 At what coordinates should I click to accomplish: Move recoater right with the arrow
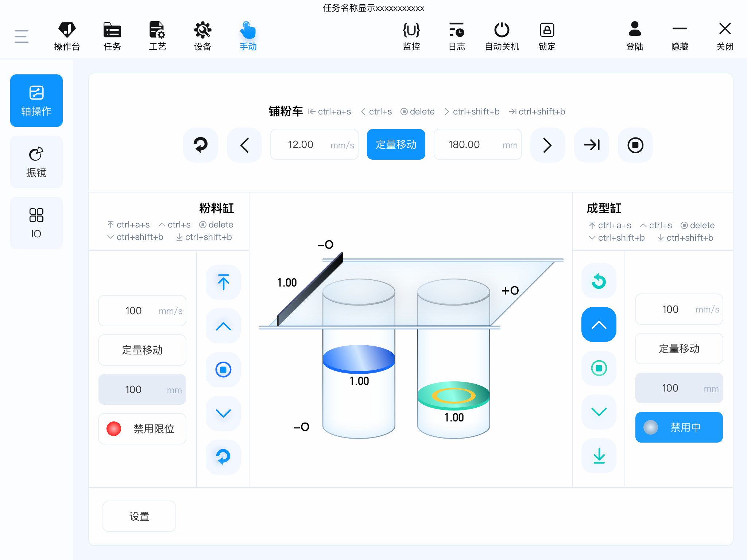point(548,145)
